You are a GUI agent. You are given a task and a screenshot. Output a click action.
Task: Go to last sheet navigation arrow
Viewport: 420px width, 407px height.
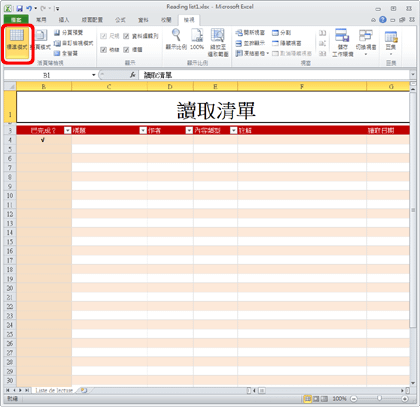point(27,390)
